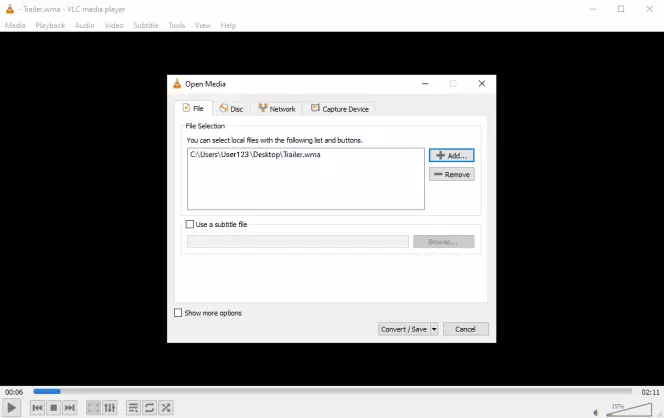Toggle the playlist view icon
Image resolution: width=664 pixels, height=418 pixels.
point(133,408)
